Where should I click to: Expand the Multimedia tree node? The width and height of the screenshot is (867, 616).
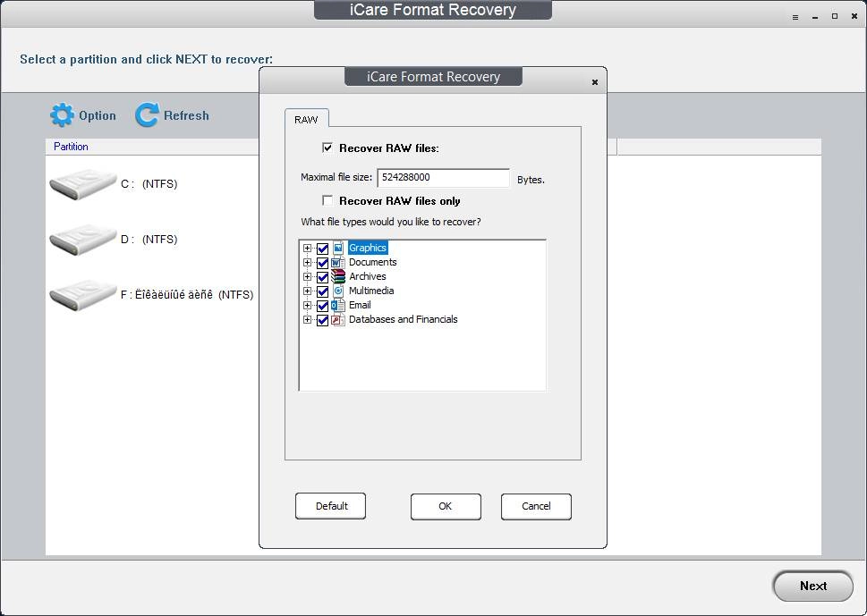[308, 291]
